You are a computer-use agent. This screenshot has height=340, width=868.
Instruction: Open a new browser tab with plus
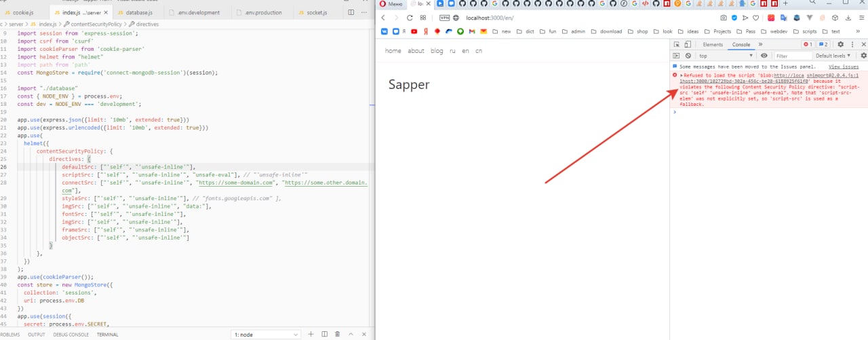tap(785, 4)
